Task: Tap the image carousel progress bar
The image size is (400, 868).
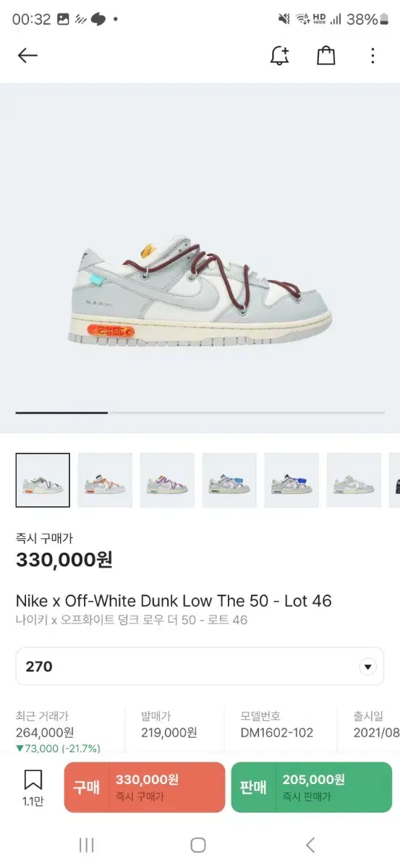Action: coord(200,412)
